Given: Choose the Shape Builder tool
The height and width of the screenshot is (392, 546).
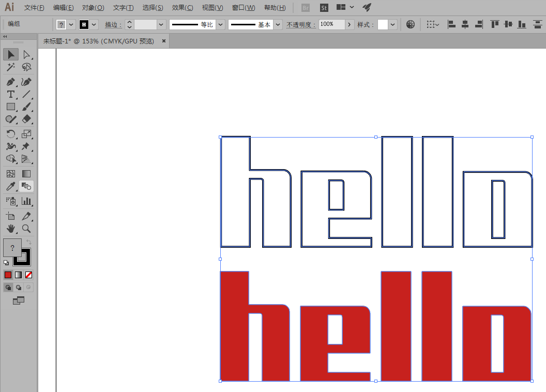Looking at the screenshot, I should click(11, 159).
